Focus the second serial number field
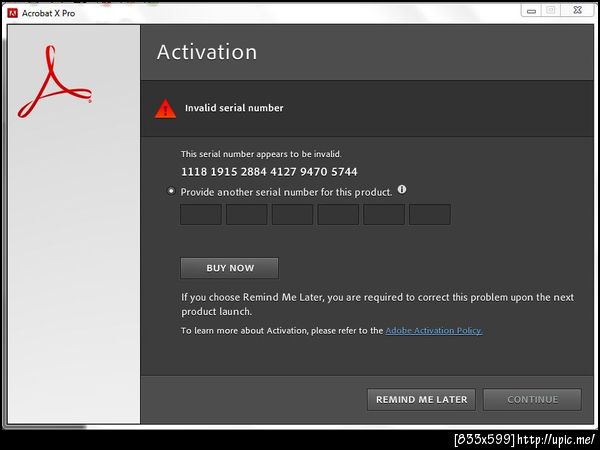The width and height of the screenshot is (600, 450). pyautogui.click(x=247, y=214)
